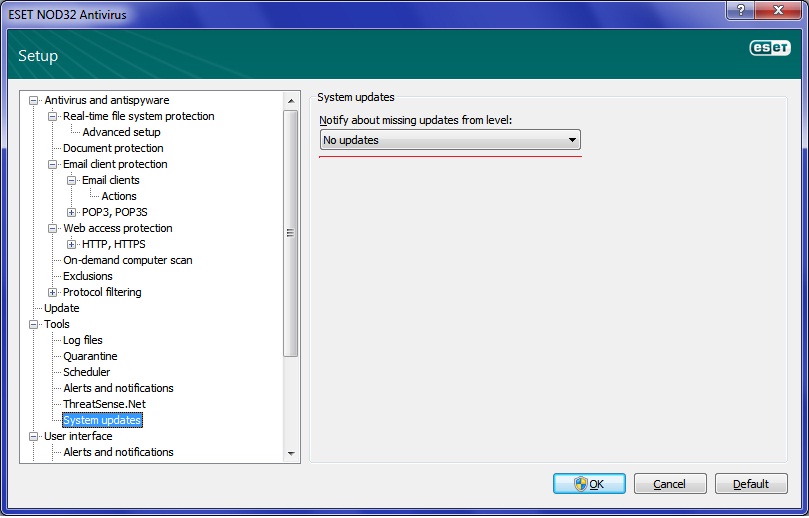Open the 'Notify about missing updates' dropdown
The width and height of the screenshot is (809, 518).
point(450,140)
